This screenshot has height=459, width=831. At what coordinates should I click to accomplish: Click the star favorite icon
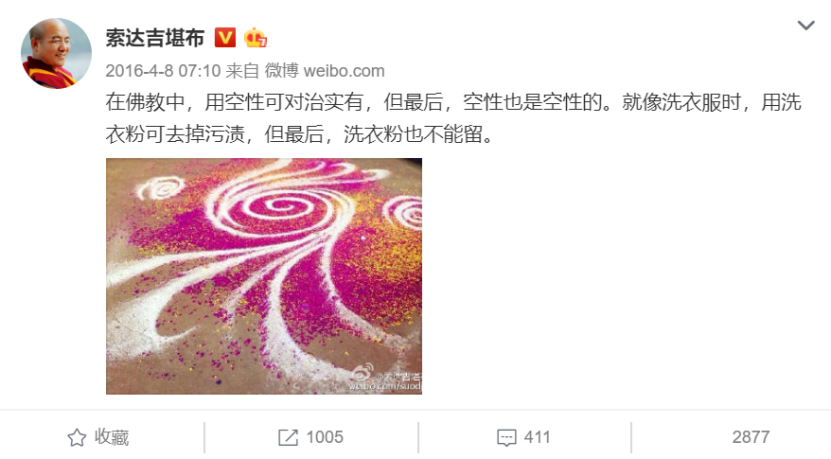point(77,437)
